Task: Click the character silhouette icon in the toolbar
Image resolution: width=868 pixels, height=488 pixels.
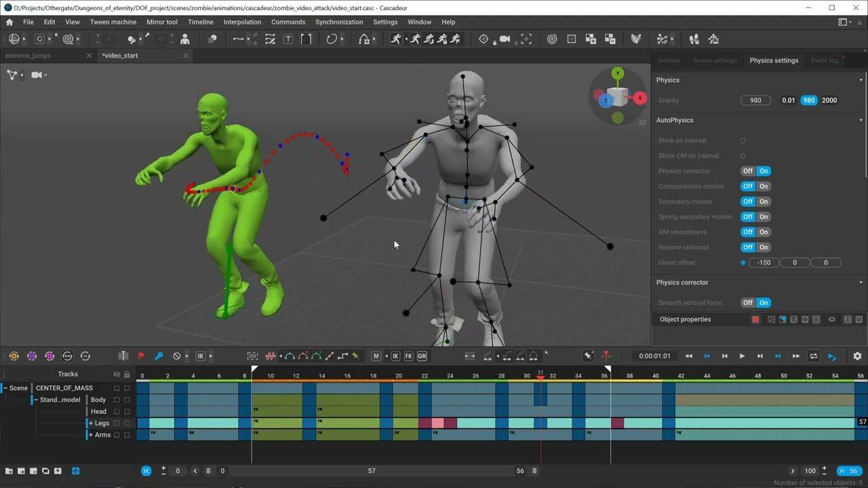Action: point(184,39)
